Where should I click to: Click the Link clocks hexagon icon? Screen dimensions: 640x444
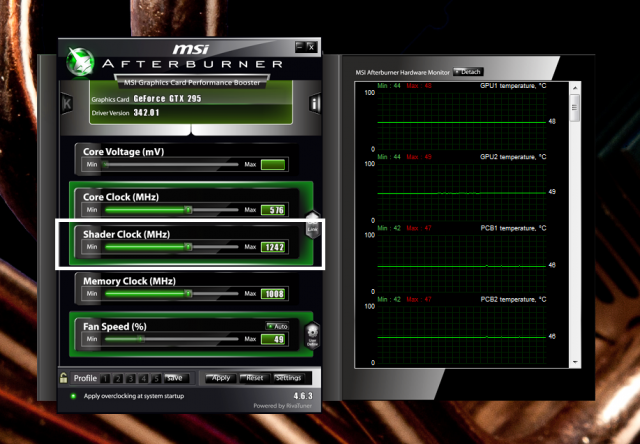click(x=312, y=227)
